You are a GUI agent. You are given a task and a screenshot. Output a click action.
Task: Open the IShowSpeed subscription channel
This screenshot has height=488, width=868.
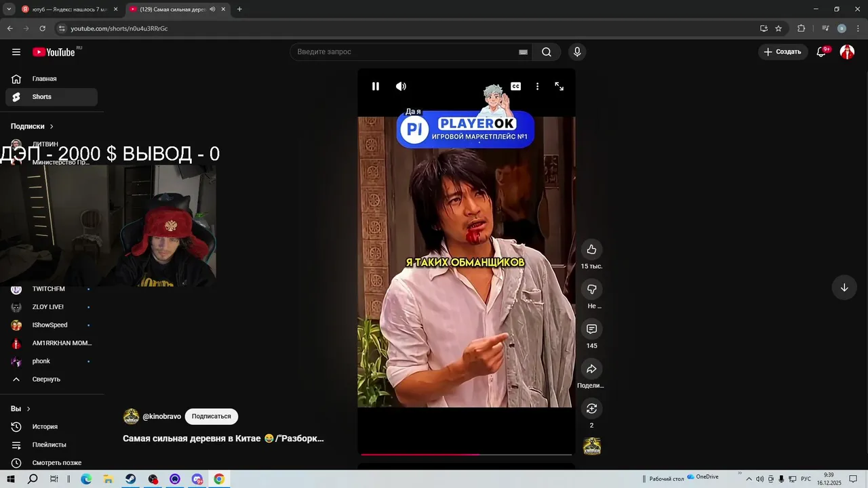point(52,325)
